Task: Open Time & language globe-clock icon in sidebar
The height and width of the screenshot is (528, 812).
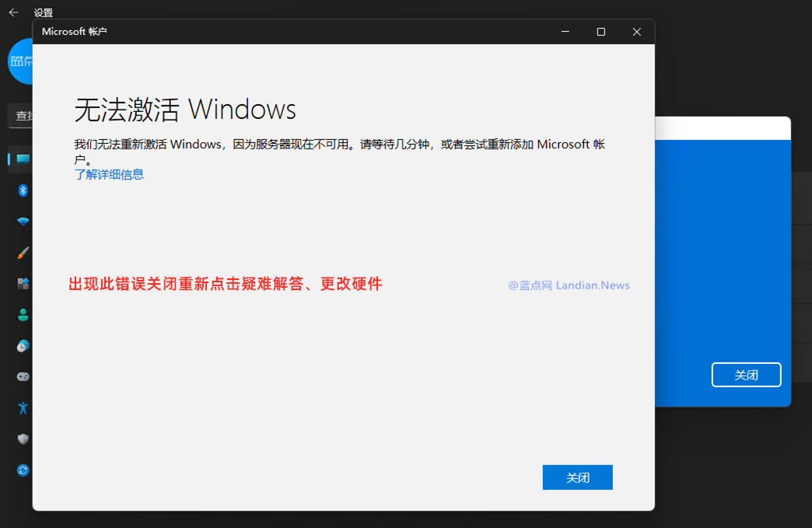Action: point(23,346)
